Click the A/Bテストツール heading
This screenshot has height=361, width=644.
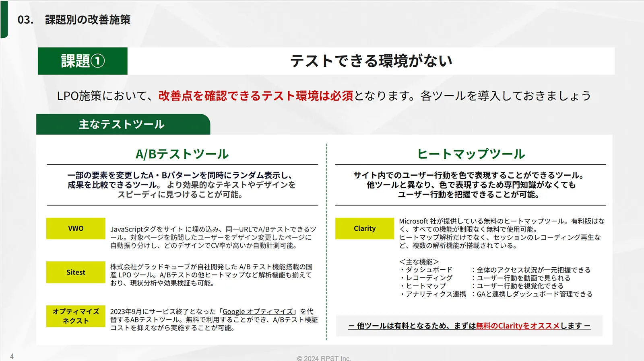point(182,154)
